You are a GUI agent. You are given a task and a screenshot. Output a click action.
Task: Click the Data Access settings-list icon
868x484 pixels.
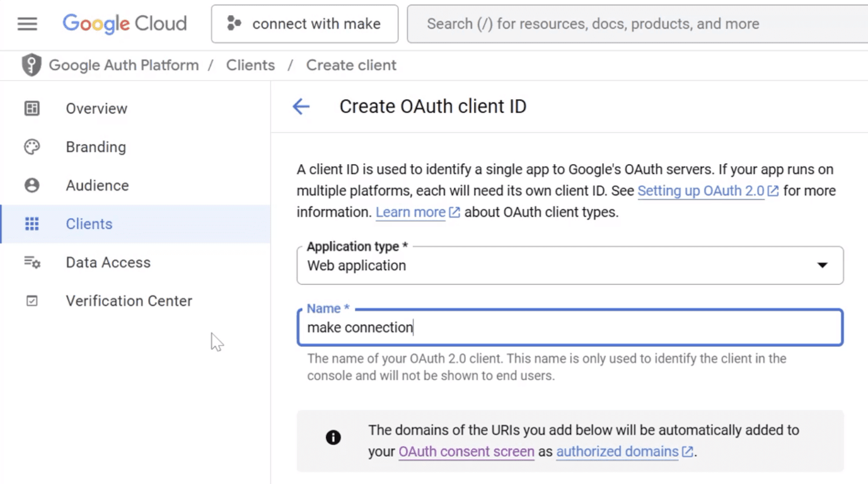point(32,263)
